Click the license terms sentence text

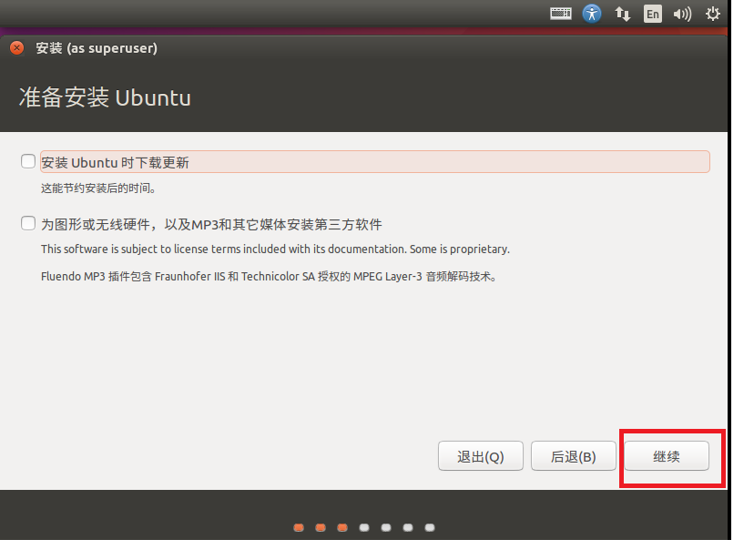[275, 249]
